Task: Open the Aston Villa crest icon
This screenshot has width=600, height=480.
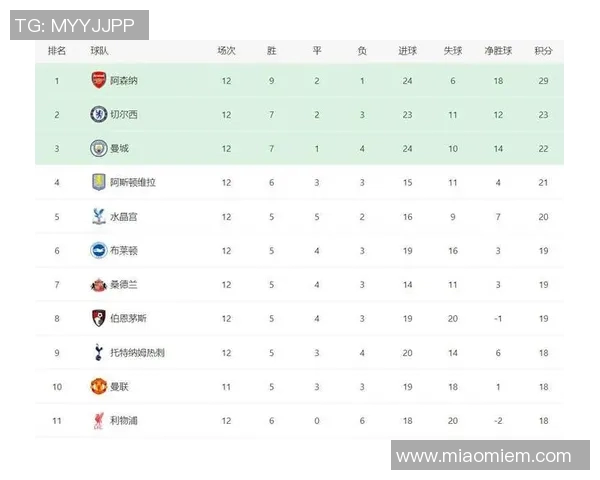Action: (98, 182)
